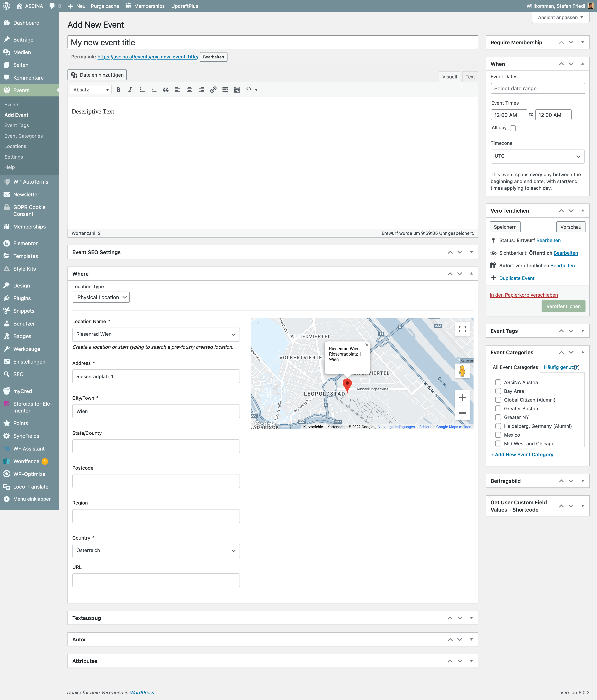This screenshot has width=597, height=700.
Task: Open Event Categories in sidebar menu
Action: point(24,136)
